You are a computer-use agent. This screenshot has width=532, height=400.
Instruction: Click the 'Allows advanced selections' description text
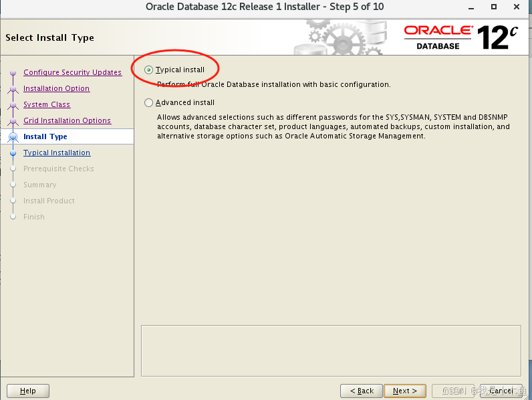[334, 126]
